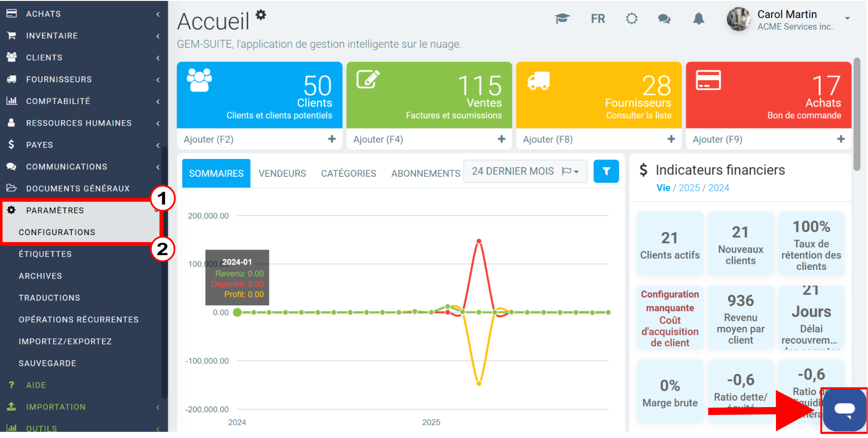
Task: Toggle the theme sun icon in header
Action: pyautogui.click(x=632, y=19)
